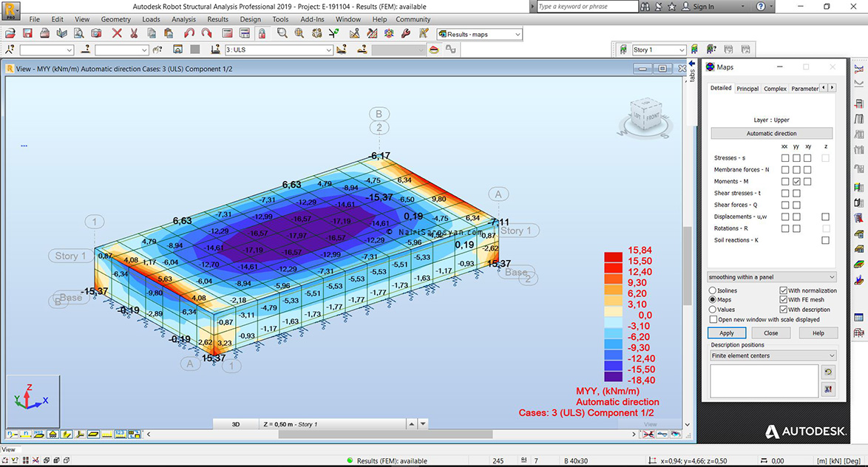
Task: Click the 3D view tab button
Action: tap(236, 424)
